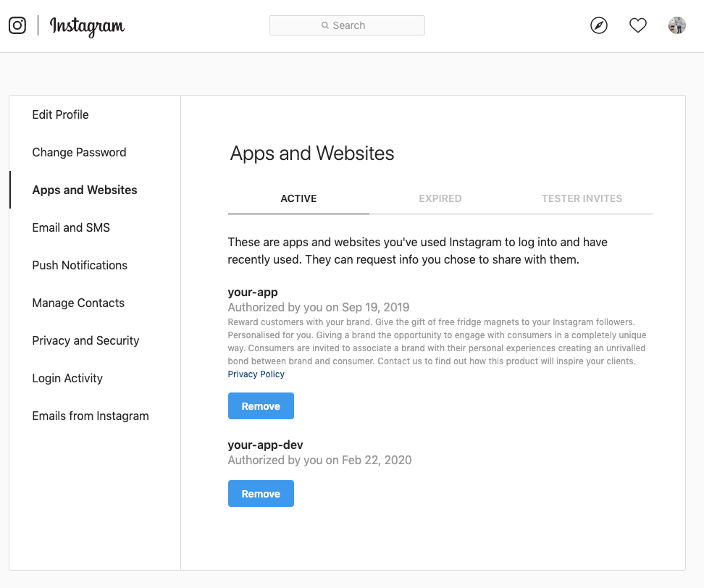The image size is (704, 588).
Task: Click the Instagram camera logo icon
Action: (x=17, y=25)
